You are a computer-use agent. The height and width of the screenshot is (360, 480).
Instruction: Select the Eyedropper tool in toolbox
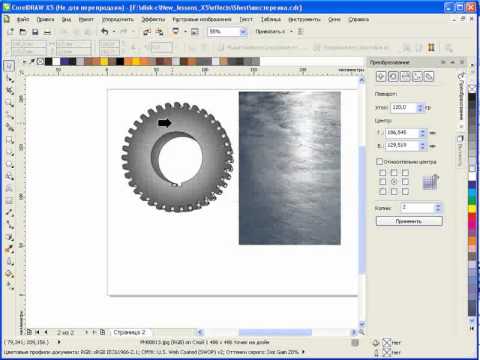pos(10,249)
